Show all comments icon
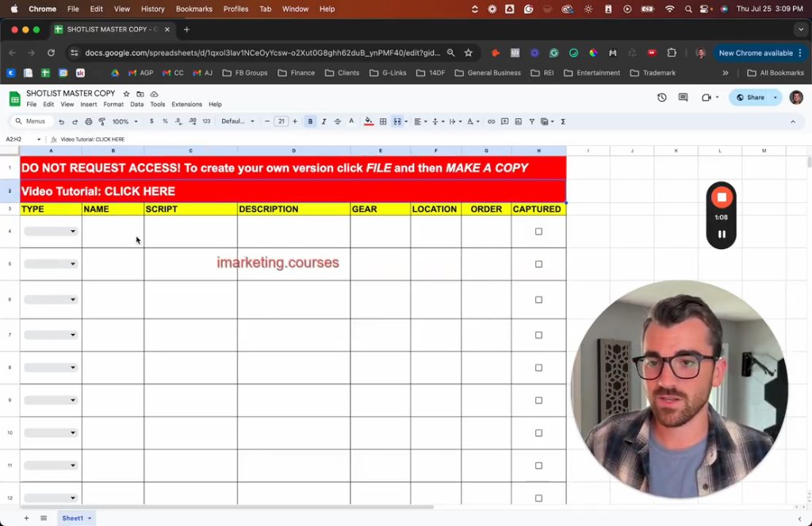This screenshot has width=812, height=526. 683,98
